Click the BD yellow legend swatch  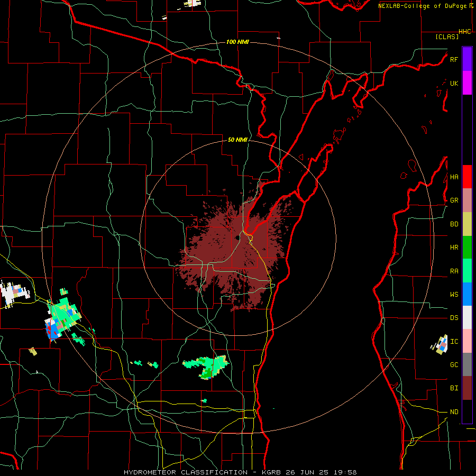coord(467,224)
